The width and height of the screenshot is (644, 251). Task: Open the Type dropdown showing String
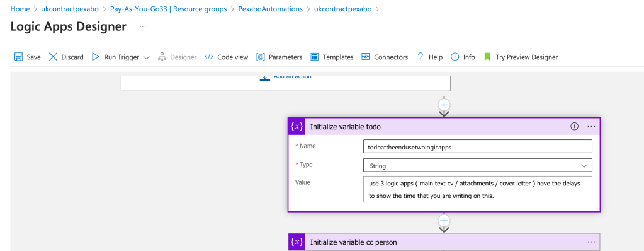click(478, 165)
